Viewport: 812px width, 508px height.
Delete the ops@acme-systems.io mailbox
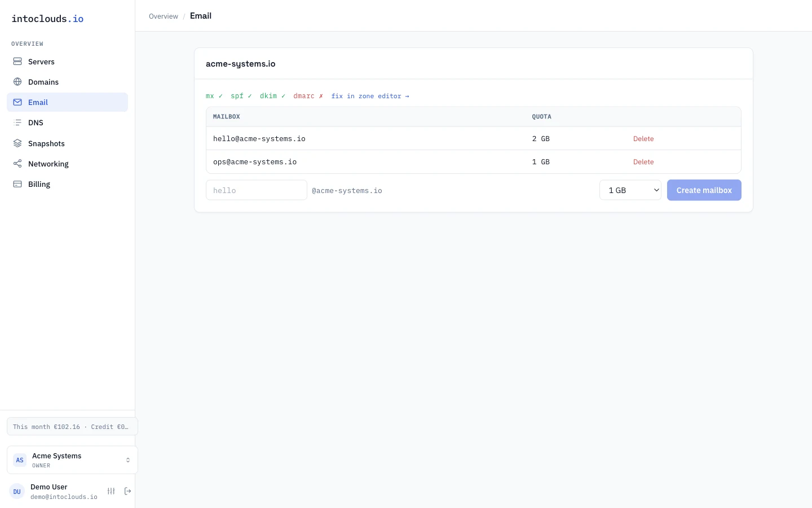click(x=643, y=162)
